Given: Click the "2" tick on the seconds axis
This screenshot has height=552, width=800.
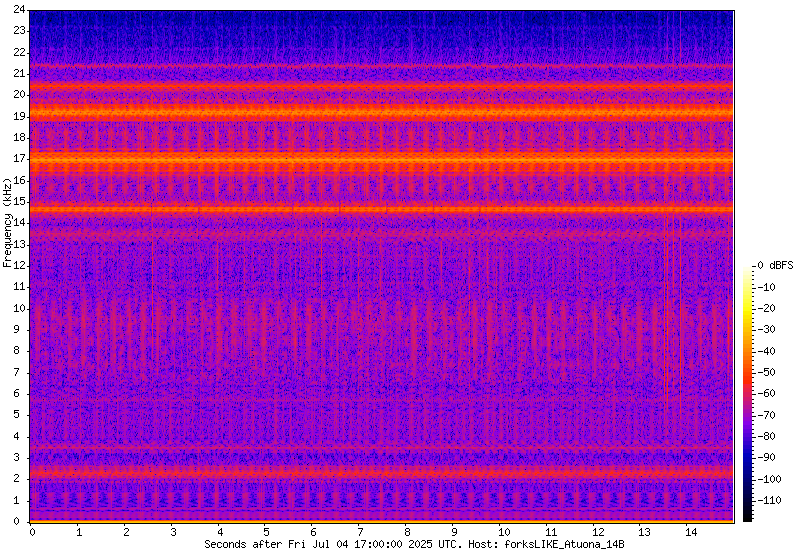Looking at the screenshot, I should click(x=126, y=533).
